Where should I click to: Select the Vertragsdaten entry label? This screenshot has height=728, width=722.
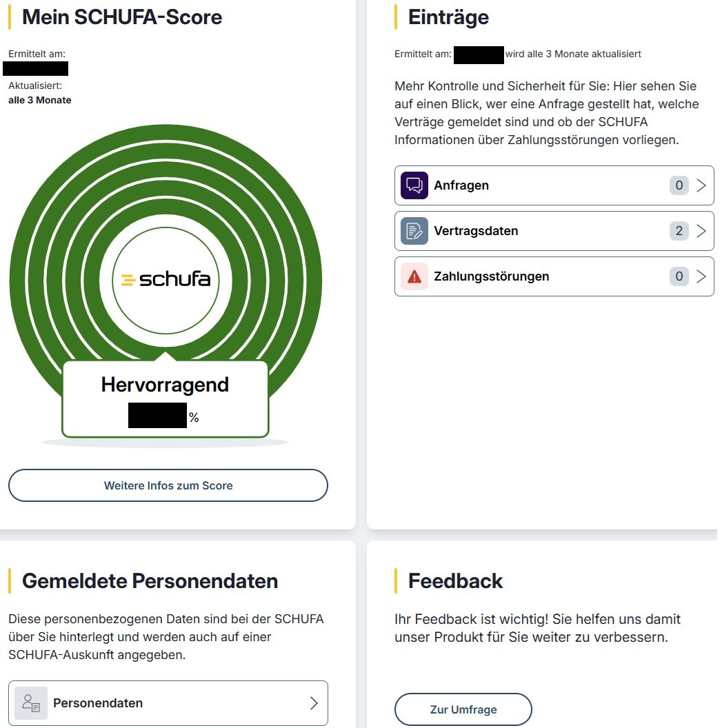(x=476, y=231)
